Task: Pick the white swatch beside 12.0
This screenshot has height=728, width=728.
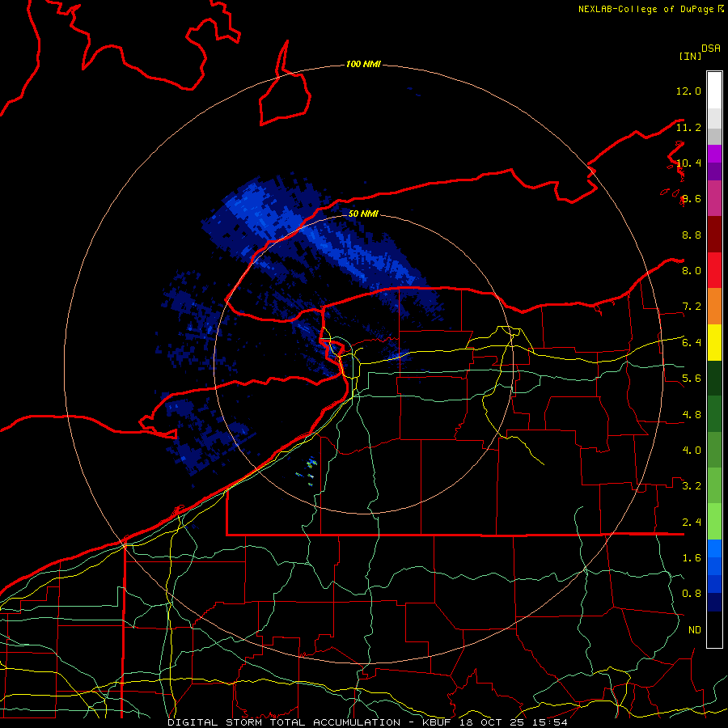Action: tap(714, 91)
